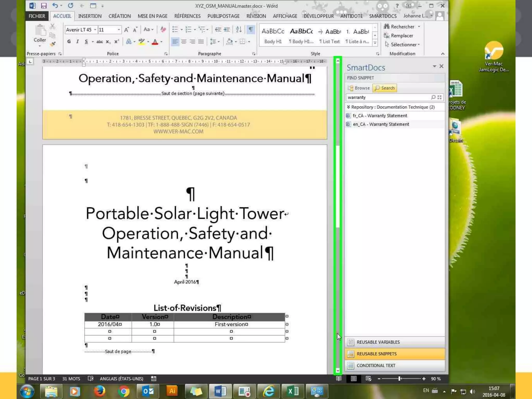The width and height of the screenshot is (532, 399).
Task: Select the Format Painter brush icon
Action: [x=53, y=44]
